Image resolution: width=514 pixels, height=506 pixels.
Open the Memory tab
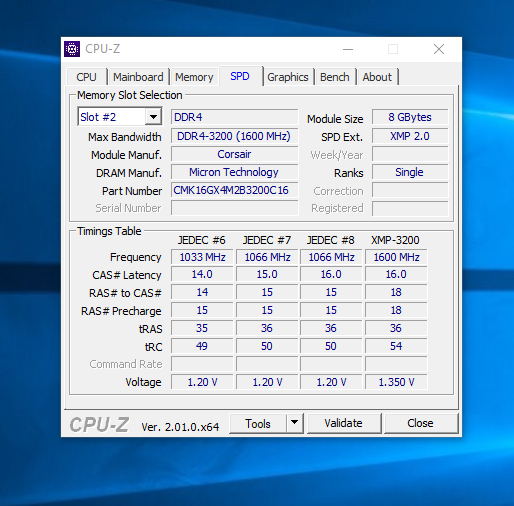194,77
